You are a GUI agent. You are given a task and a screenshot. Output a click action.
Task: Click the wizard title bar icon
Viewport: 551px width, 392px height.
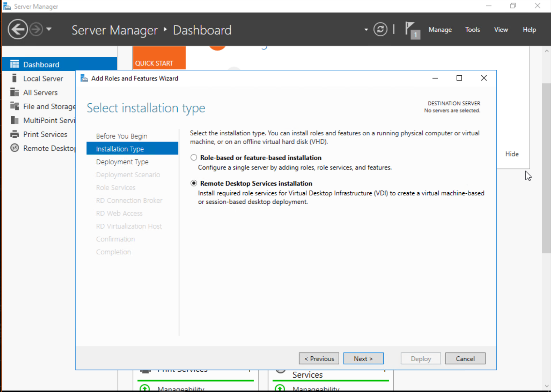tap(84, 78)
